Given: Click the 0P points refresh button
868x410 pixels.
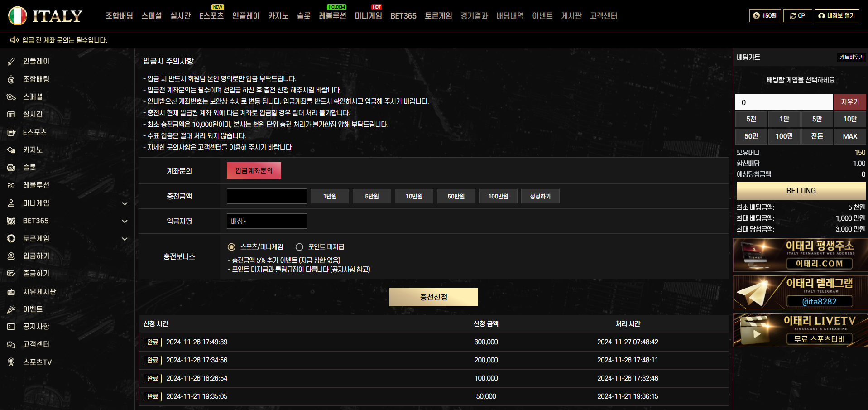Looking at the screenshot, I should (797, 15).
